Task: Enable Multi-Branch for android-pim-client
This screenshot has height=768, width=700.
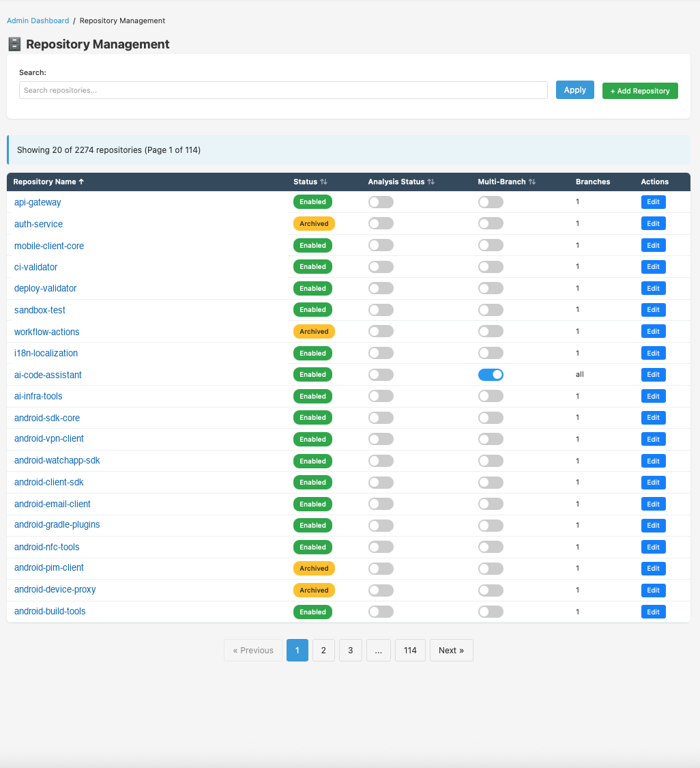Action: (491, 569)
